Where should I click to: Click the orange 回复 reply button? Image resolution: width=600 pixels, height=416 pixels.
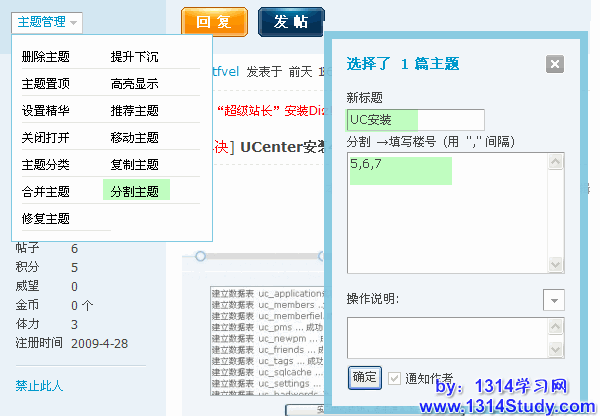coord(214,22)
